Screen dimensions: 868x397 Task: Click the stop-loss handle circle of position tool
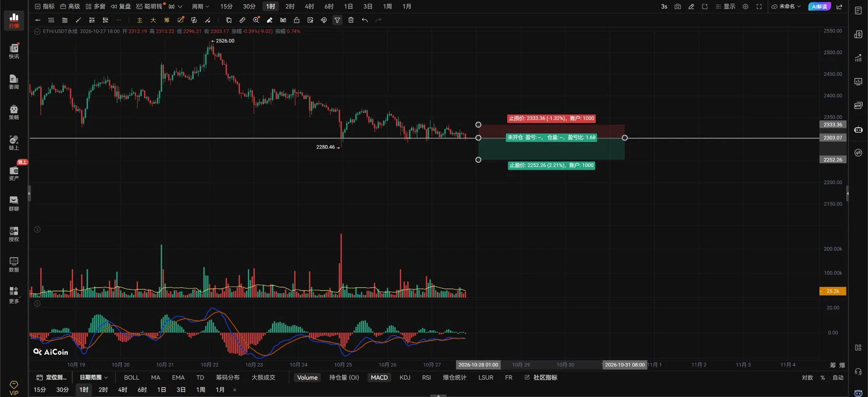[x=478, y=125]
